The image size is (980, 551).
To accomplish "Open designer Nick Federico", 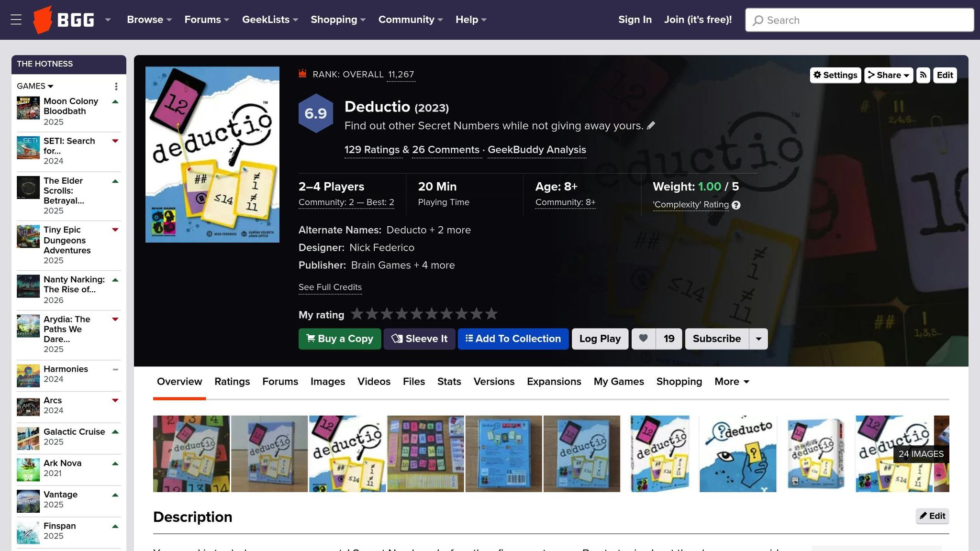I will pyautogui.click(x=382, y=248).
